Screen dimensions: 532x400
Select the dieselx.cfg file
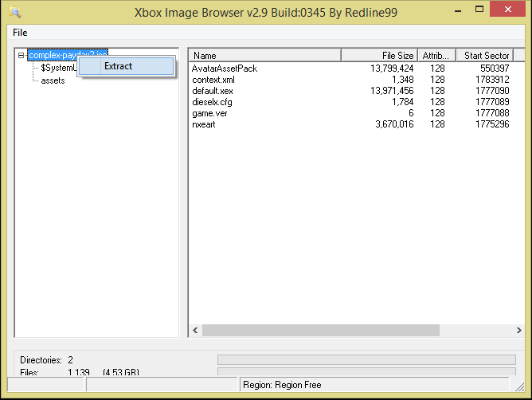(x=213, y=102)
